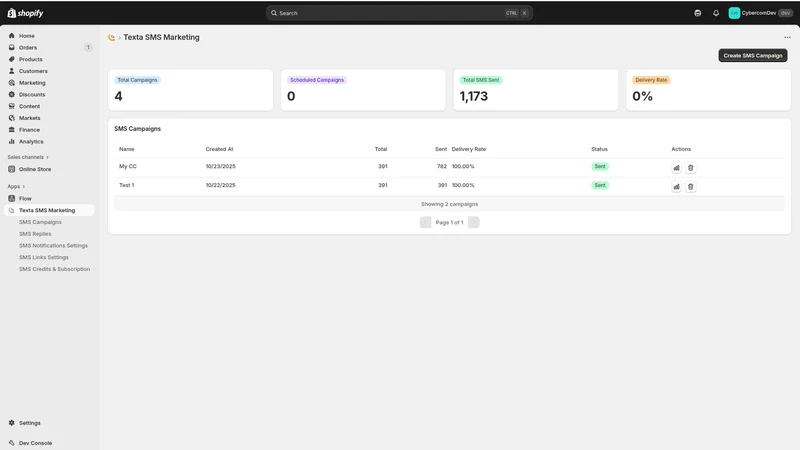Screen dimensions: 800x450
Task: Open the notifications bell
Action: 716,13
